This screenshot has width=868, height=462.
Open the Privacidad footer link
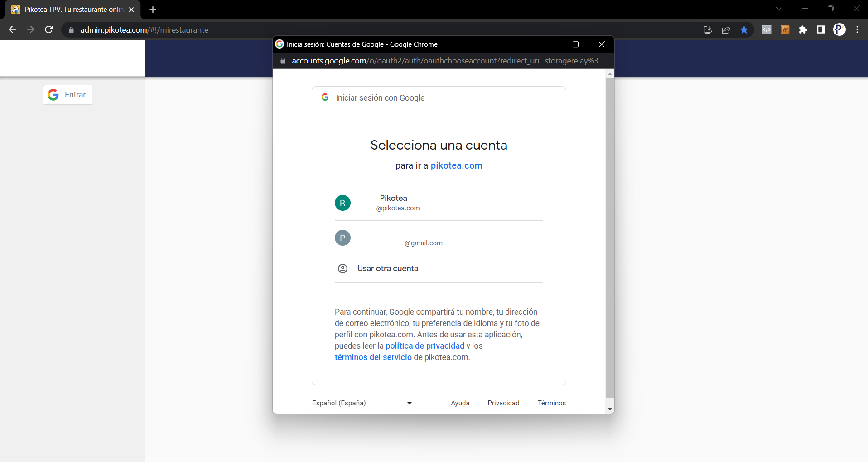[x=503, y=403]
